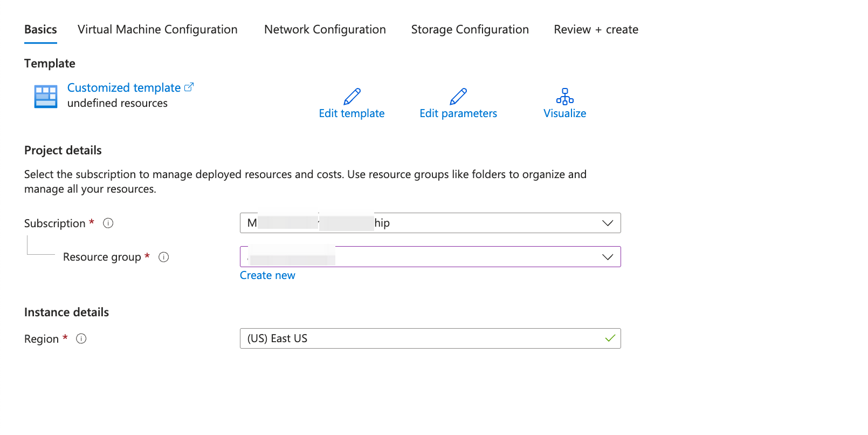This screenshot has height=435, width=868.
Task: Click the external link icon beside Customized template
Action: tap(189, 87)
